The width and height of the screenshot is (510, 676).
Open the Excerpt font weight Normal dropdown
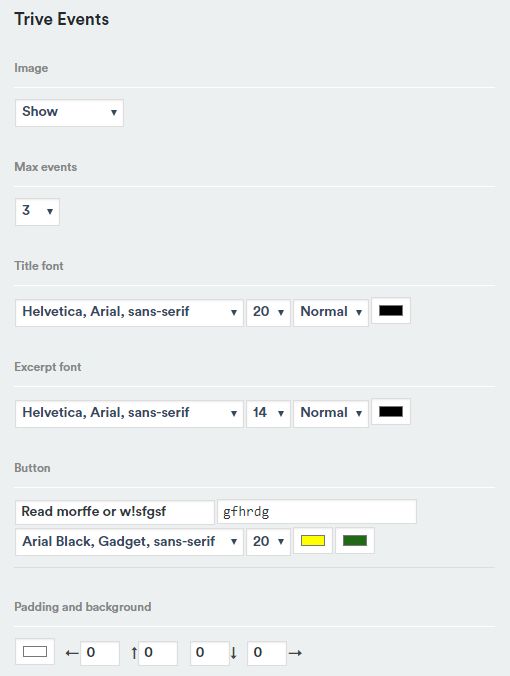pyautogui.click(x=331, y=413)
